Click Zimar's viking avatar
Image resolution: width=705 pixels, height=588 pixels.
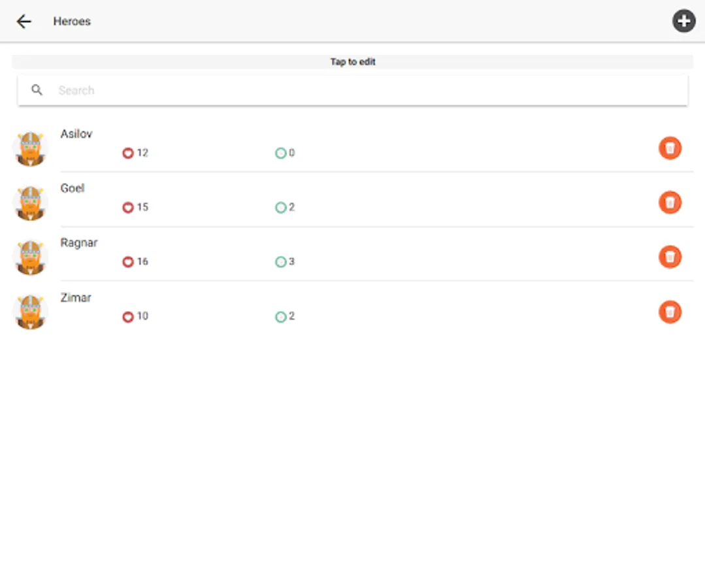(x=31, y=312)
